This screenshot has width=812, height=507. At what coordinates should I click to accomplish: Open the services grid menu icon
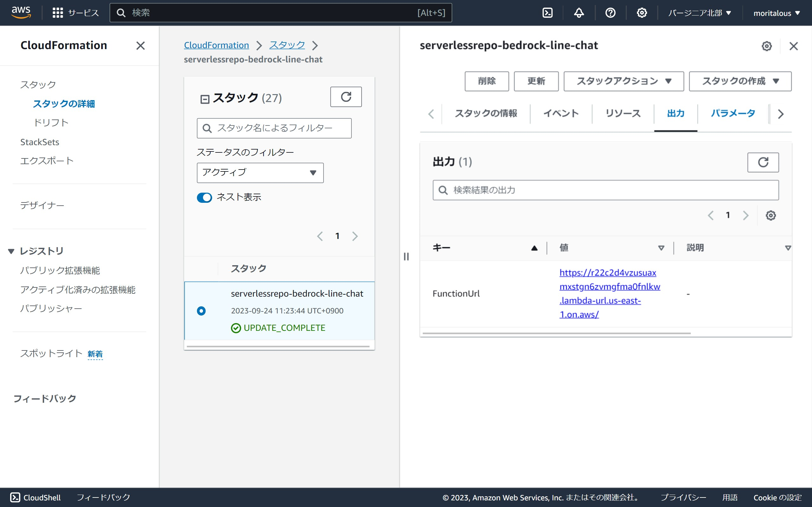click(x=58, y=13)
